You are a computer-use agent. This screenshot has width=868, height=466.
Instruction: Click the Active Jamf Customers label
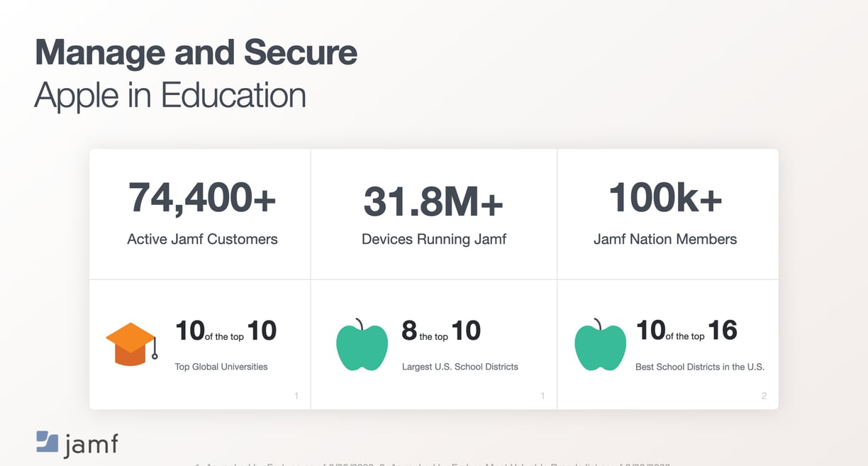202,239
